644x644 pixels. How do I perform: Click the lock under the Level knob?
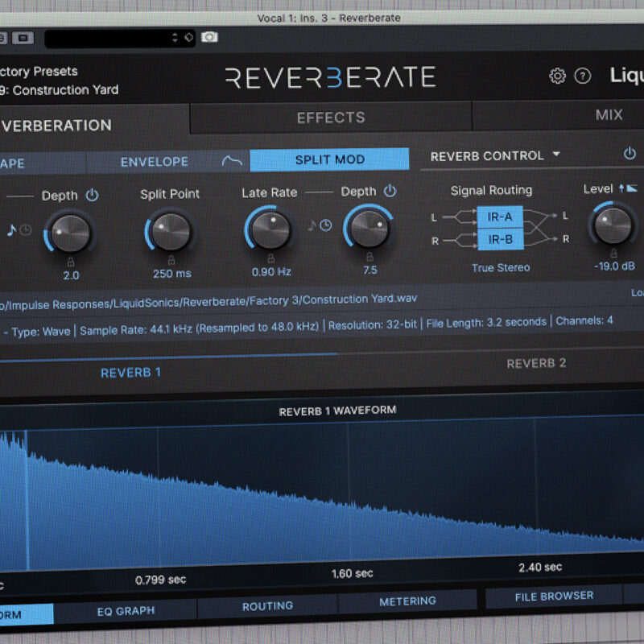[x=613, y=253]
